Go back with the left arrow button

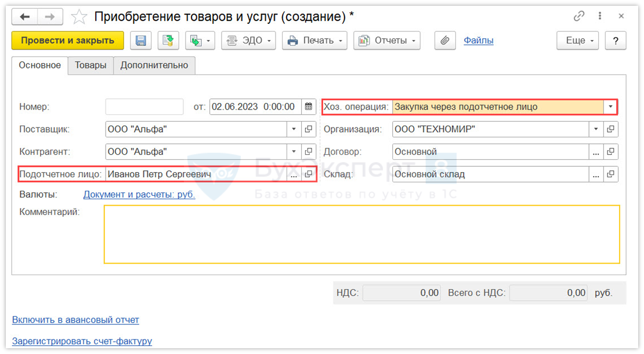(24, 17)
